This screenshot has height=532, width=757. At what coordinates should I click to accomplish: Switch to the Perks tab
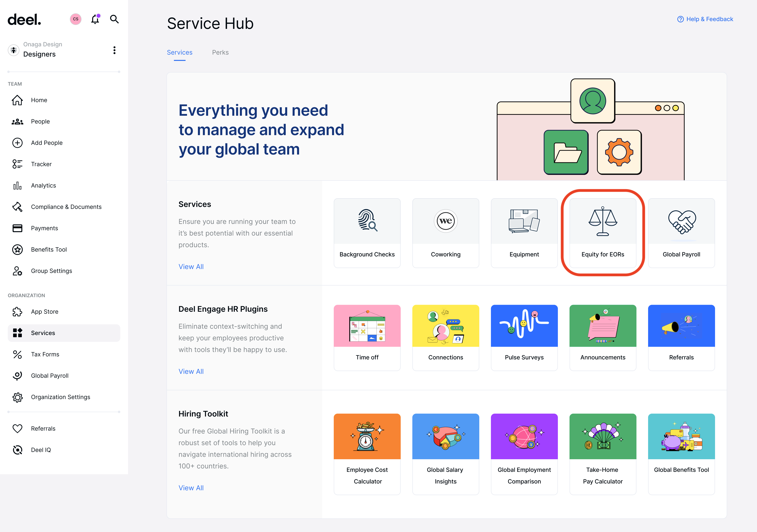click(220, 52)
